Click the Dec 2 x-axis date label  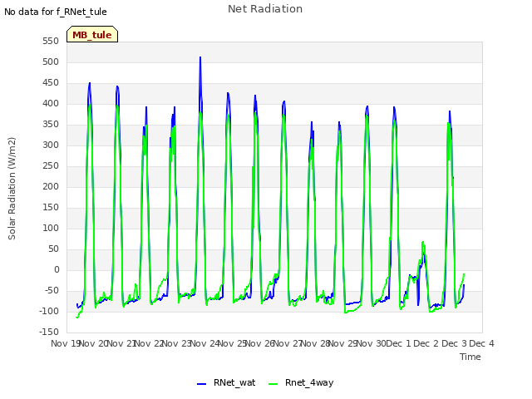pos(426,343)
